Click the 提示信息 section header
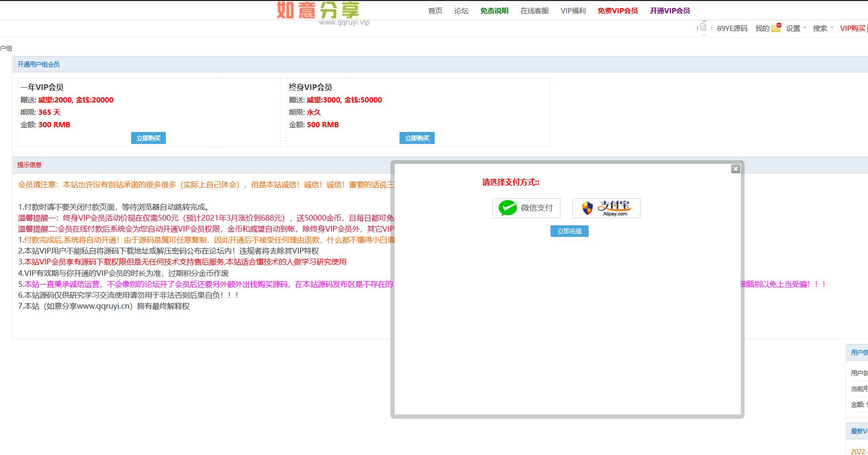 click(30, 165)
